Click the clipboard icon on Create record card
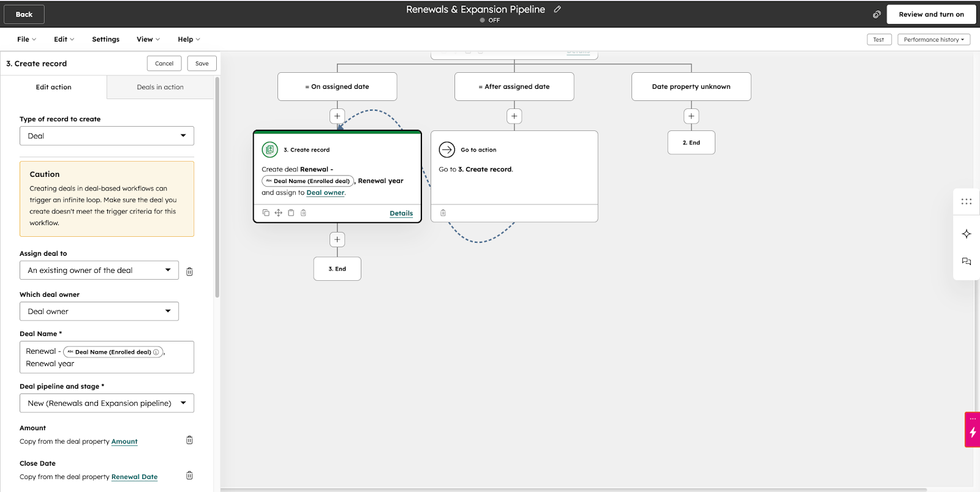 point(291,213)
